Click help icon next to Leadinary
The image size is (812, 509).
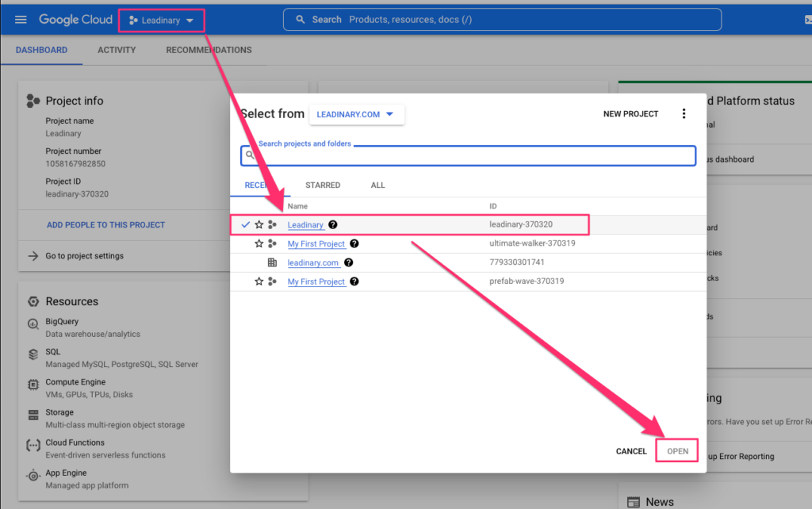[333, 224]
